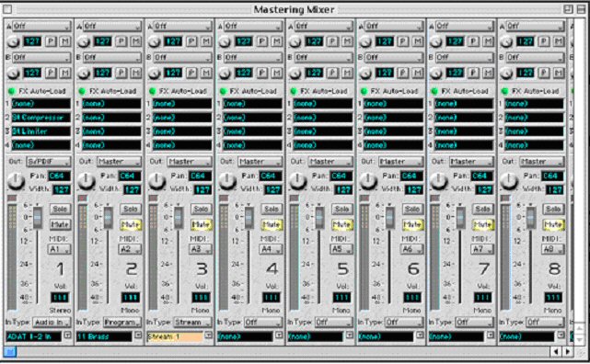Turn the aux B send knob on channel 1

[13, 73]
